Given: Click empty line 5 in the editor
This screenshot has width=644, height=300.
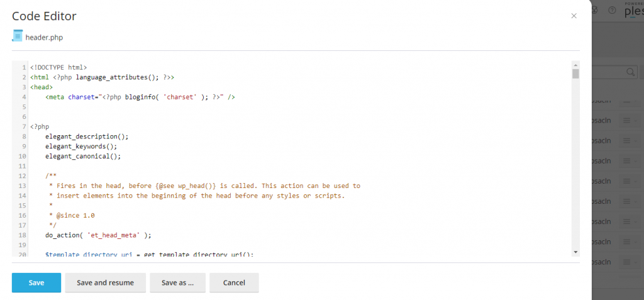Looking at the screenshot, I should (300, 107).
